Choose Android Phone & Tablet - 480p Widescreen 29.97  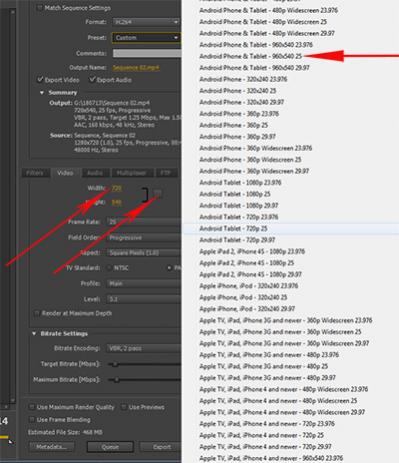click(267, 33)
